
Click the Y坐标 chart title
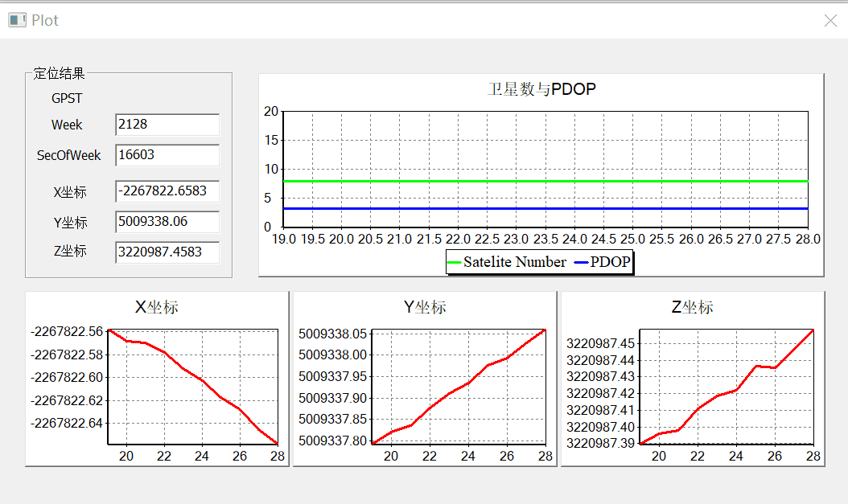tap(425, 307)
